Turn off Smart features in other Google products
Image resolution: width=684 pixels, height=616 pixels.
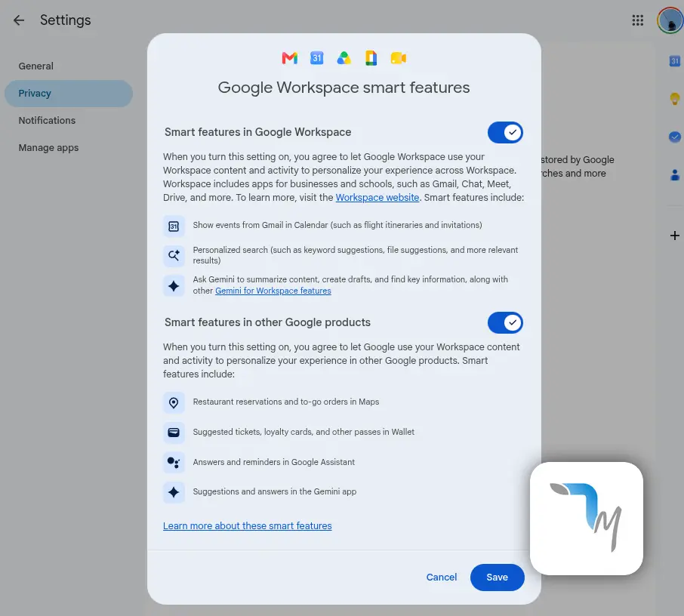[x=505, y=322]
